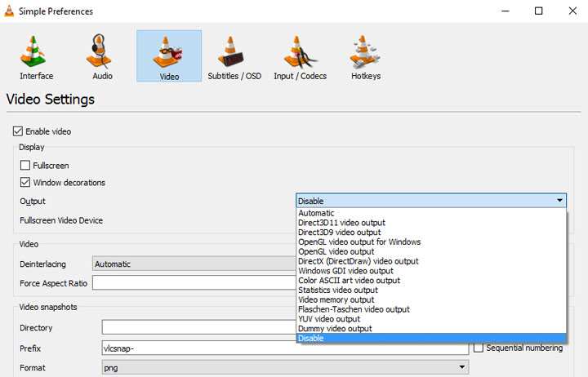588x377 pixels.
Task: Pick Windows GDI video output
Action: pyautogui.click(x=431, y=271)
